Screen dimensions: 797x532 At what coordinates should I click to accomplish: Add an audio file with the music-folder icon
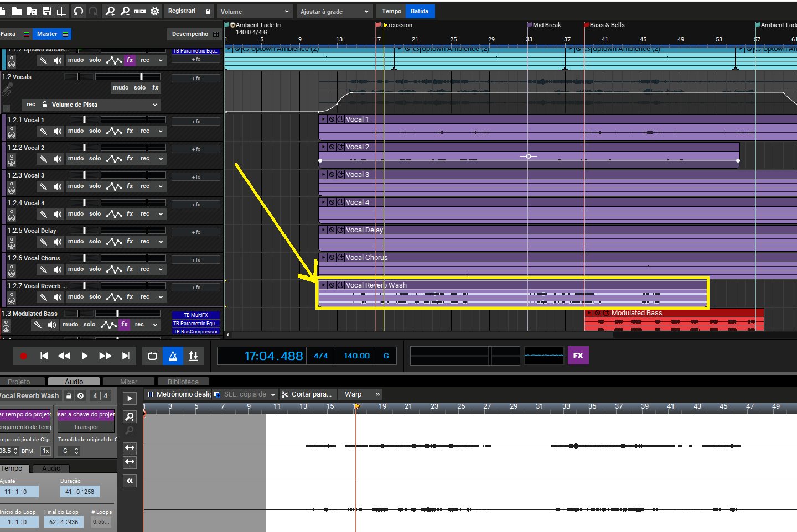(32, 11)
